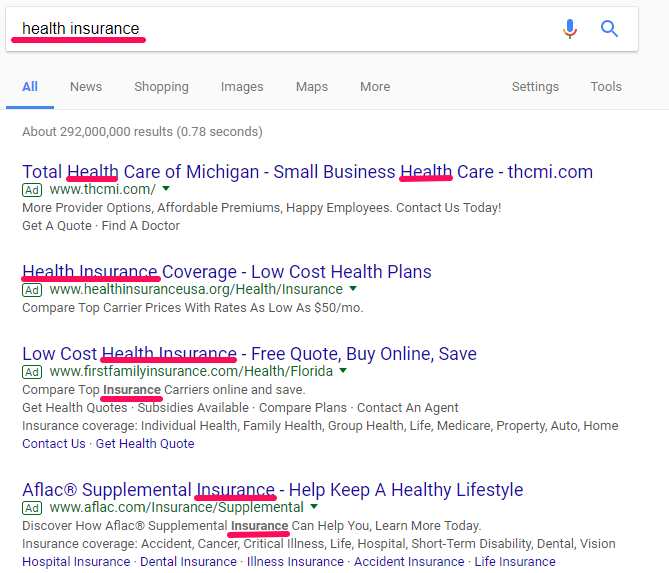Open the Maps tab

click(x=312, y=87)
